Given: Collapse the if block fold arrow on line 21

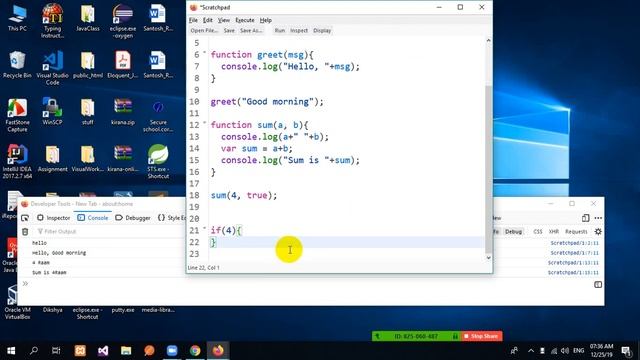Looking at the screenshot, I should pos(204,228).
